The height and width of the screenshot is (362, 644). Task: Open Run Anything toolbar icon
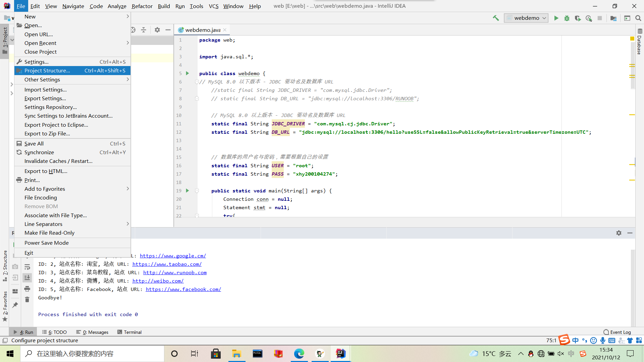627,18
